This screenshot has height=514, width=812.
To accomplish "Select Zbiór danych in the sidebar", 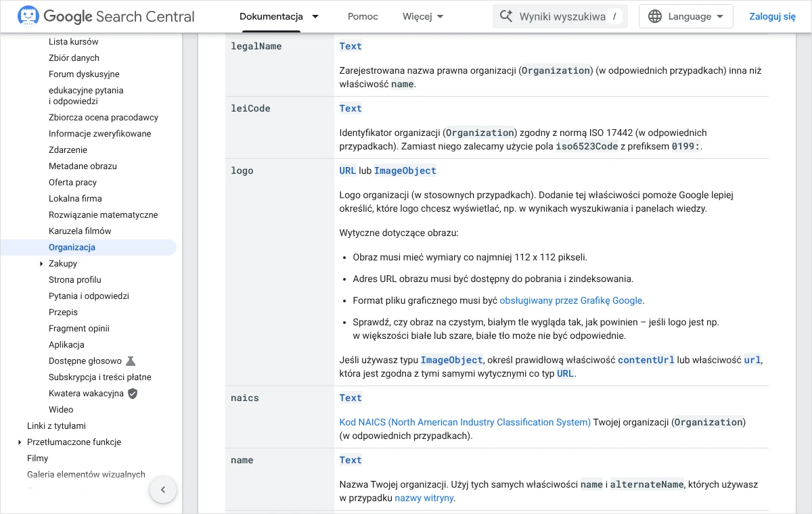I will 74,57.
